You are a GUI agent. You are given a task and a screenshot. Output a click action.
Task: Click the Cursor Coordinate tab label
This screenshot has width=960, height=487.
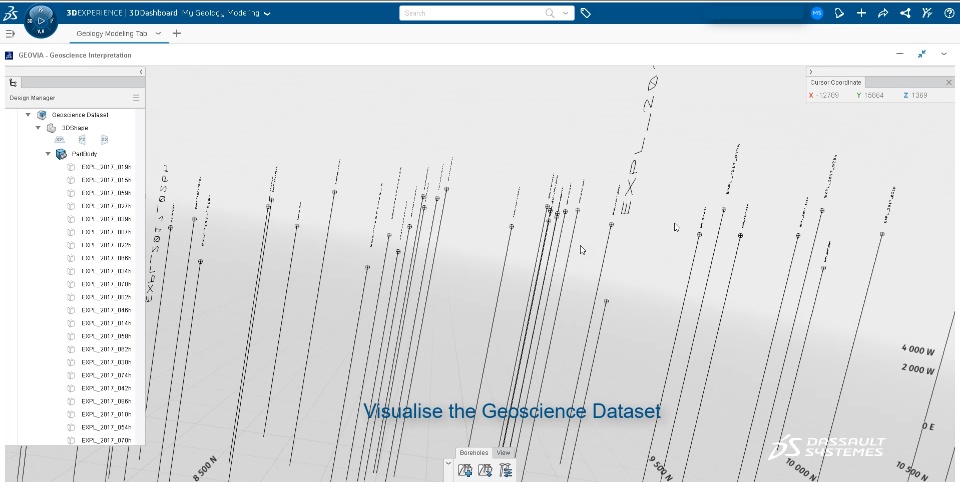[x=836, y=82]
